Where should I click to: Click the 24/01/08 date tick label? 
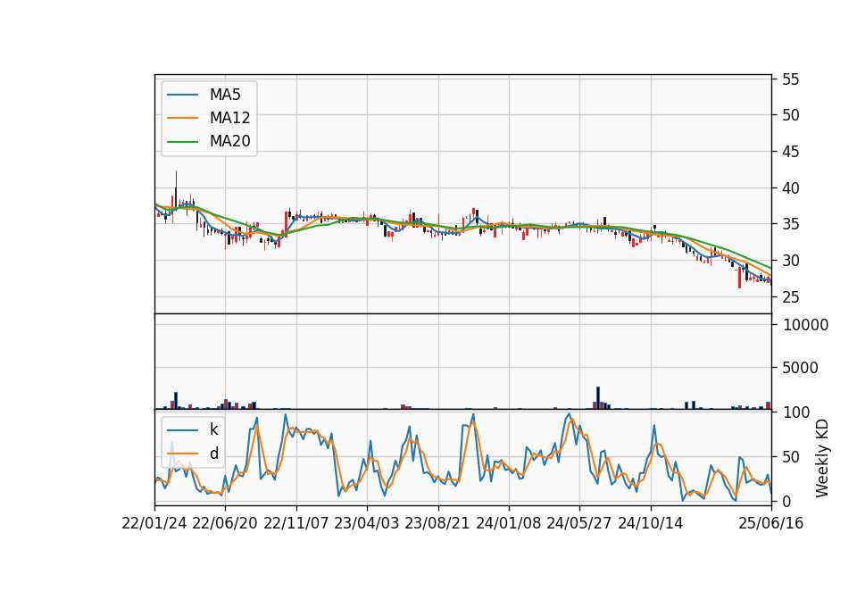pos(508,523)
